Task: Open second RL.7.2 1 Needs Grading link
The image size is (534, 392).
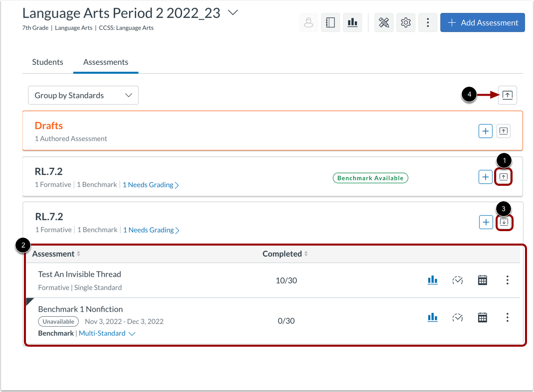Action: click(151, 230)
